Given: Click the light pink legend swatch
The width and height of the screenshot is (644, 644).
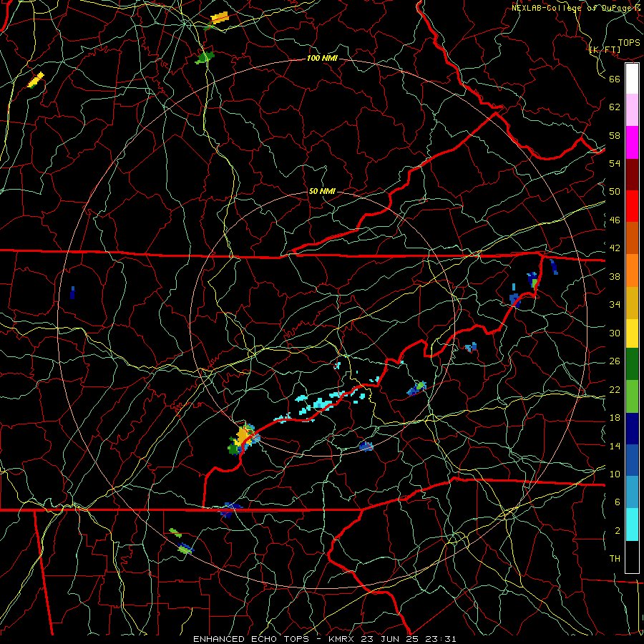Looking at the screenshot, I should (x=632, y=109).
